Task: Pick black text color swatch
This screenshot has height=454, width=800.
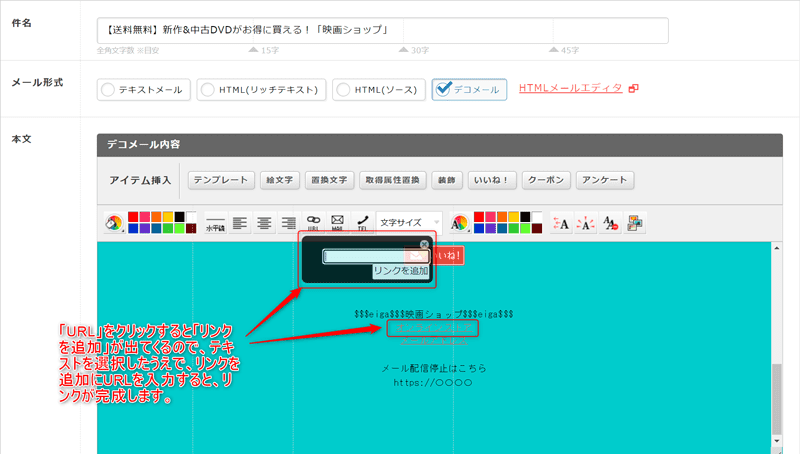Action: tap(525, 217)
